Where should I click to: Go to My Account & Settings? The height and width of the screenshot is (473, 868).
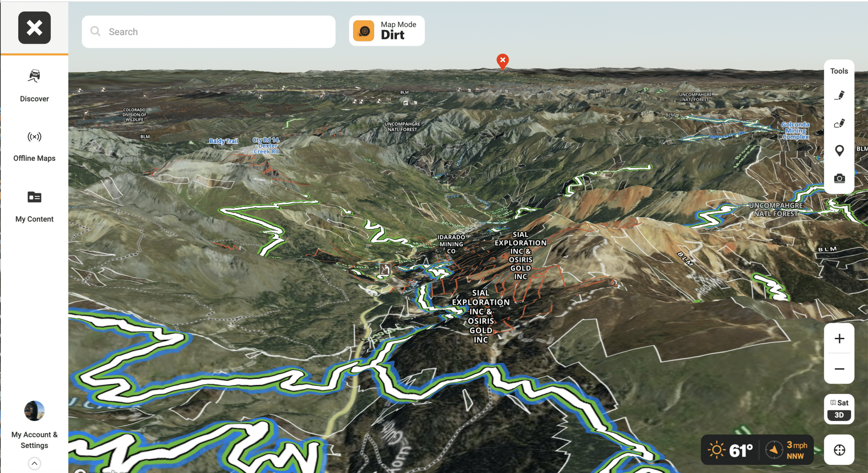(34, 423)
